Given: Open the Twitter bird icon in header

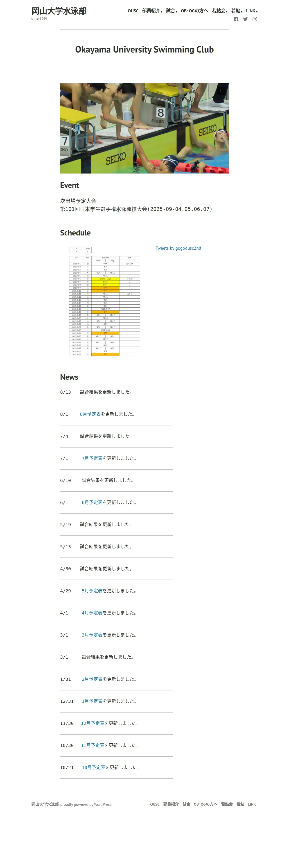Looking at the screenshot, I should tap(245, 19).
